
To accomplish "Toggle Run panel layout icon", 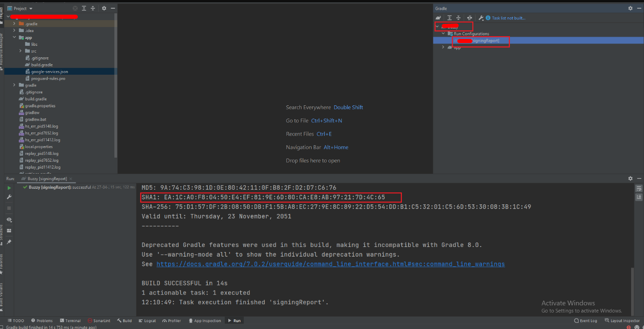I will (x=9, y=231).
